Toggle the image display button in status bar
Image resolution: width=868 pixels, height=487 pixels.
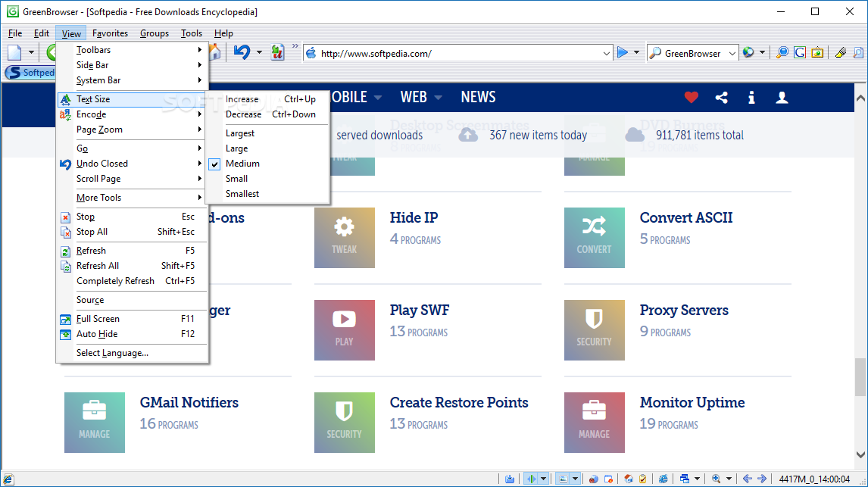[563, 479]
